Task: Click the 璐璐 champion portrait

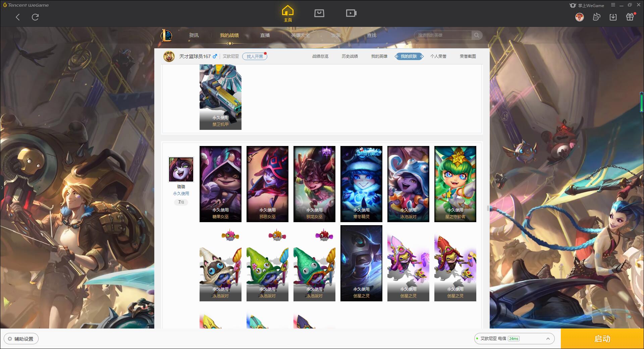Action: pos(181,169)
